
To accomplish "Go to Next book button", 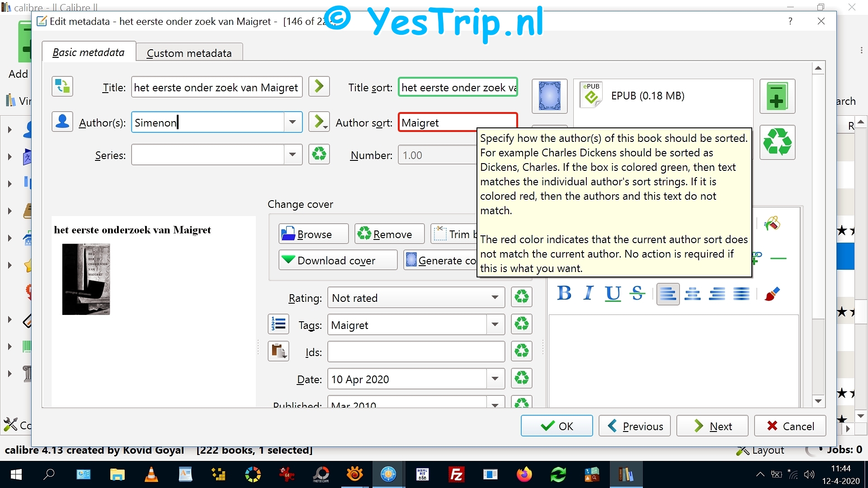I will [712, 426].
